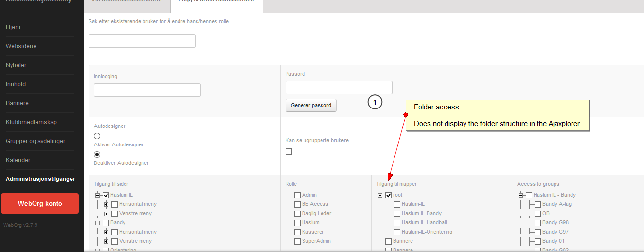
Task: Check the Kan se ugrupperte brukere checkbox
Action: [x=289, y=152]
